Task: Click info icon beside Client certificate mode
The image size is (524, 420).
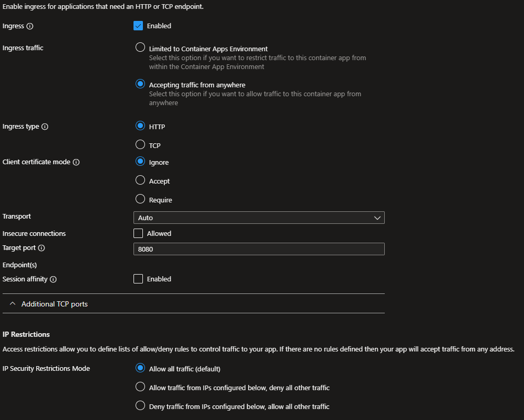Action: tap(76, 162)
